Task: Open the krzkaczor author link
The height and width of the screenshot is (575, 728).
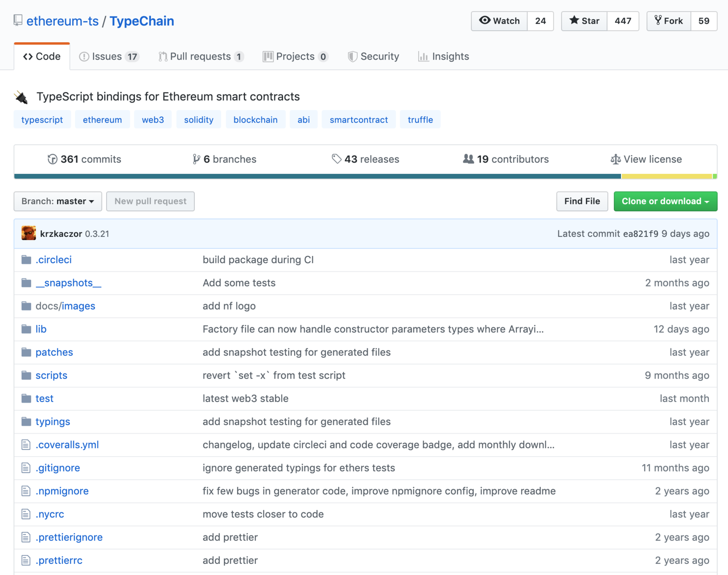Action: 61,234
